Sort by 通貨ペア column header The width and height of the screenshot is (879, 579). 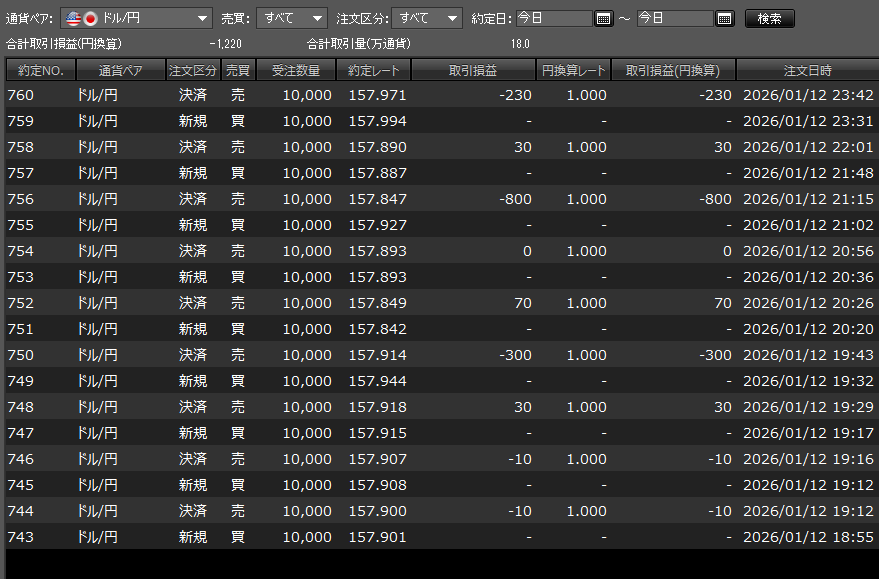tap(120, 71)
